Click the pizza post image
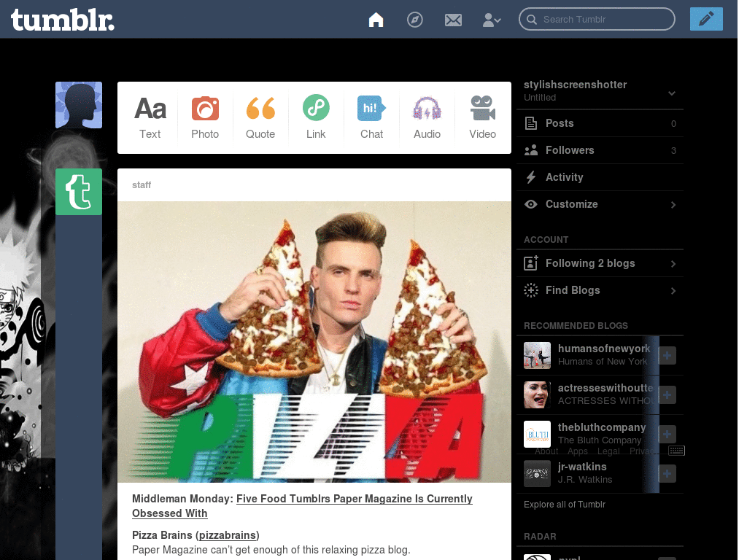747x560 pixels. pos(314,342)
